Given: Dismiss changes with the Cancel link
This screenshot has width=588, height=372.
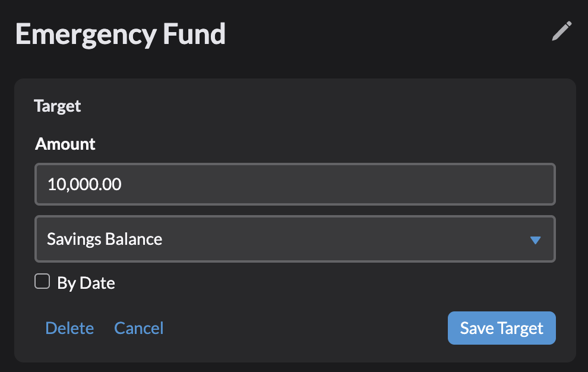Looking at the screenshot, I should point(138,327).
